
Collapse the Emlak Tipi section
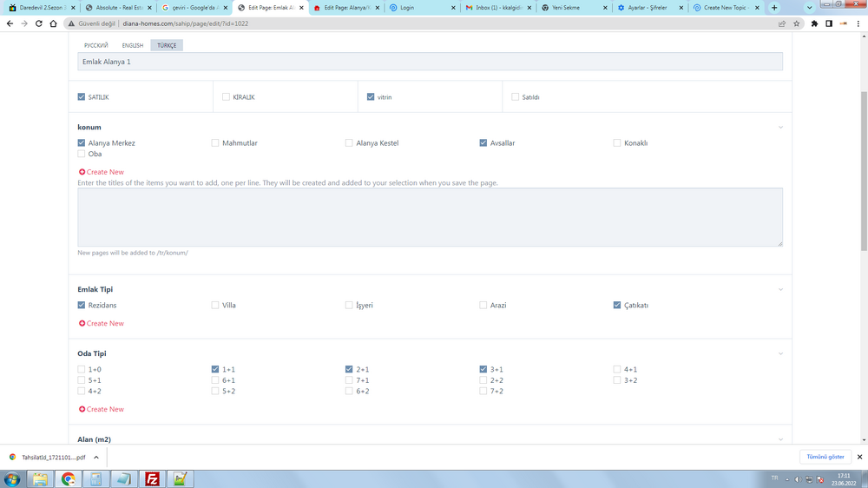pos(780,290)
